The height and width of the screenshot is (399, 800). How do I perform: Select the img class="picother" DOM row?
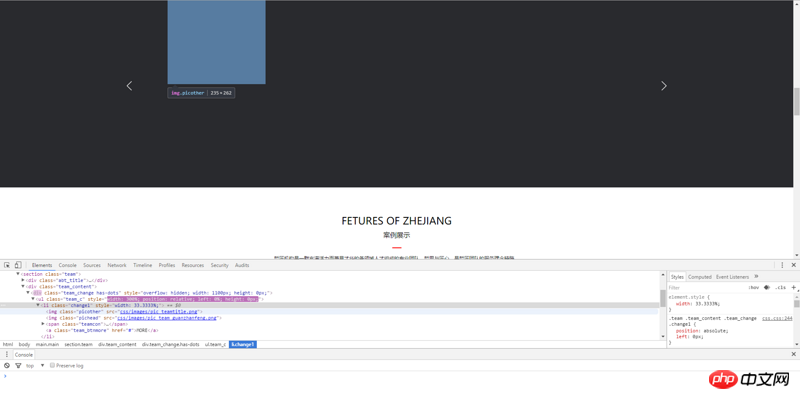click(x=329, y=311)
